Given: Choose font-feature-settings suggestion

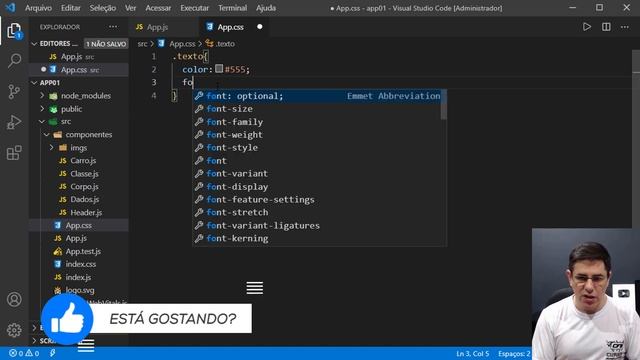Looking at the screenshot, I should (317, 200).
